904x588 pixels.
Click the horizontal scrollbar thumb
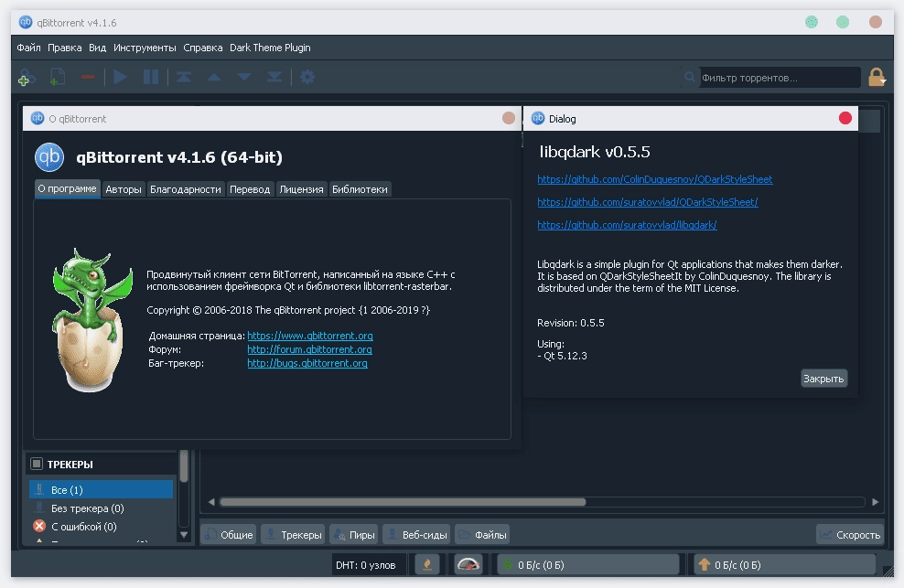point(403,501)
